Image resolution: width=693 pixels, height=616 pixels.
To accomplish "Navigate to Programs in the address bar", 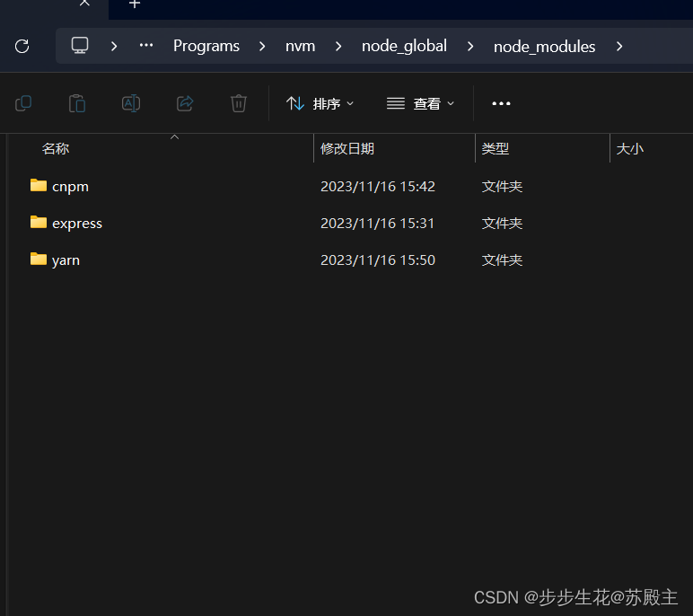I will pos(206,46).
